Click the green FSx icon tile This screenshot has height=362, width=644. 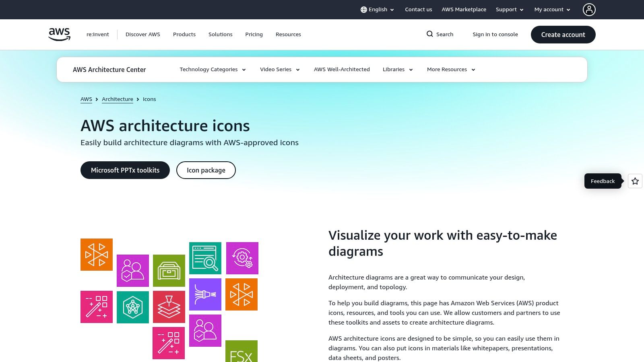(x=242, y=351)
